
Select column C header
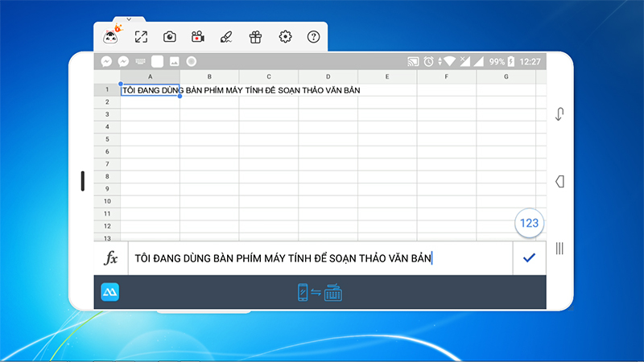[x=269, y=76]
